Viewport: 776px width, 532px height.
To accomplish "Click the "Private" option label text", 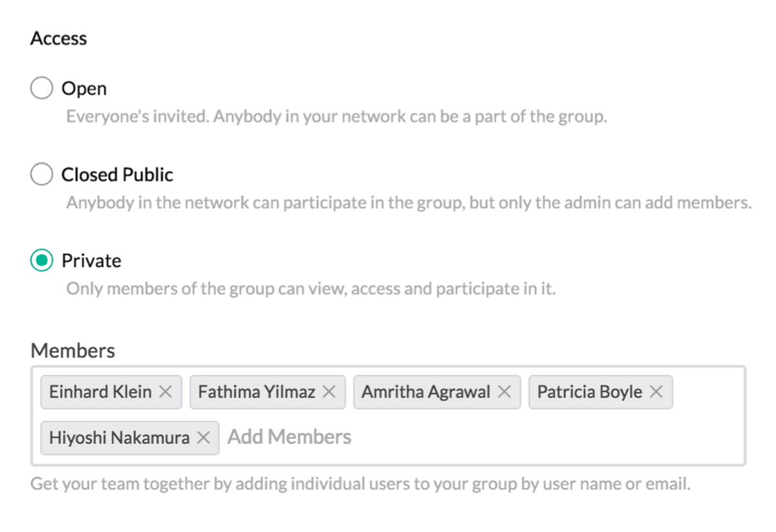I will 91,261.
